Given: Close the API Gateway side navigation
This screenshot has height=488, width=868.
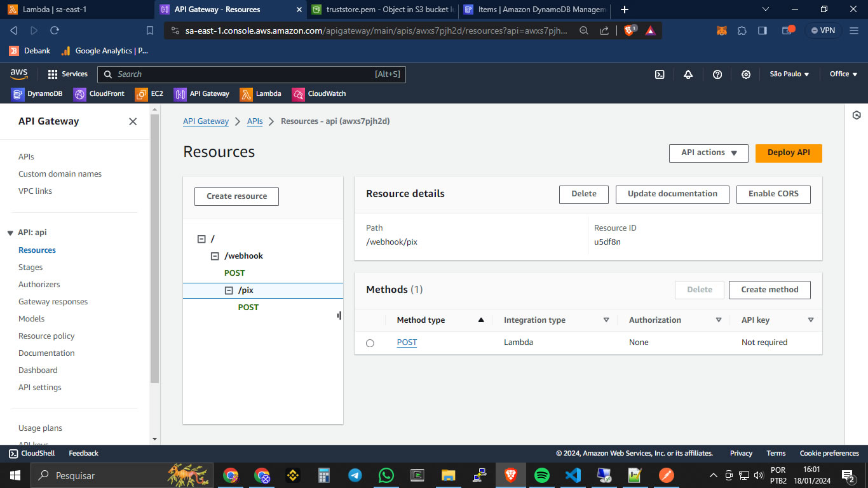Looking at the screenshot, I should tap(133, 121).
